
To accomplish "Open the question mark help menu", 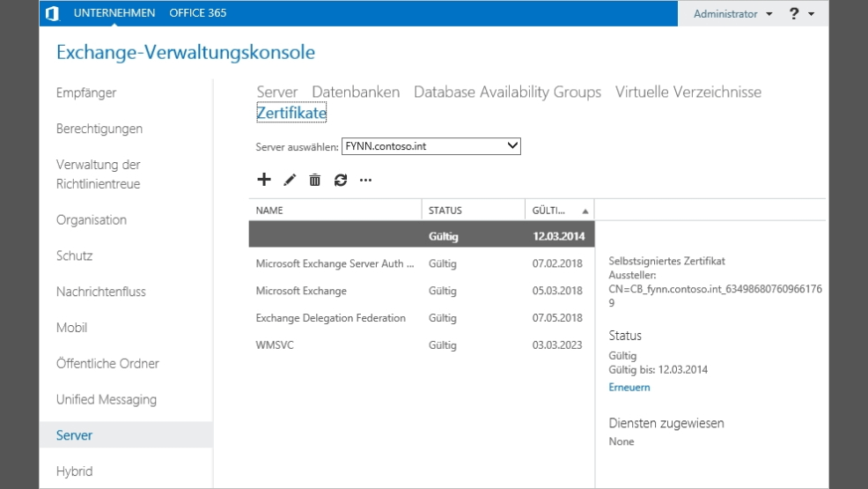I will (x=799, y=13).
